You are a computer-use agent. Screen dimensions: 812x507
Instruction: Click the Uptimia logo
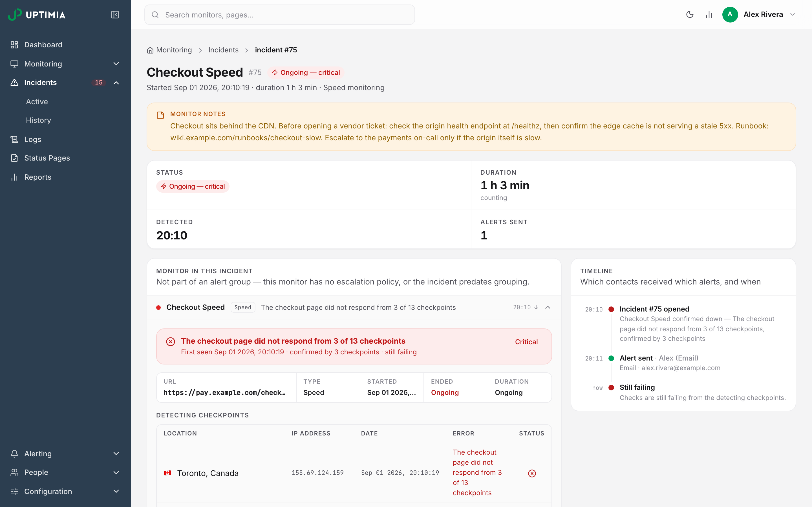tap(37, 15)
